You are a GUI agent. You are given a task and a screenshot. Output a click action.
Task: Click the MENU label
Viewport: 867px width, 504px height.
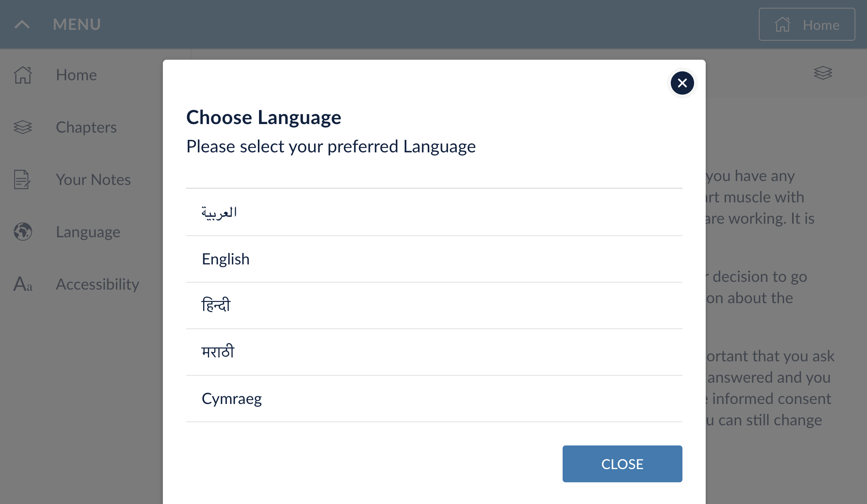pos(76,24)
